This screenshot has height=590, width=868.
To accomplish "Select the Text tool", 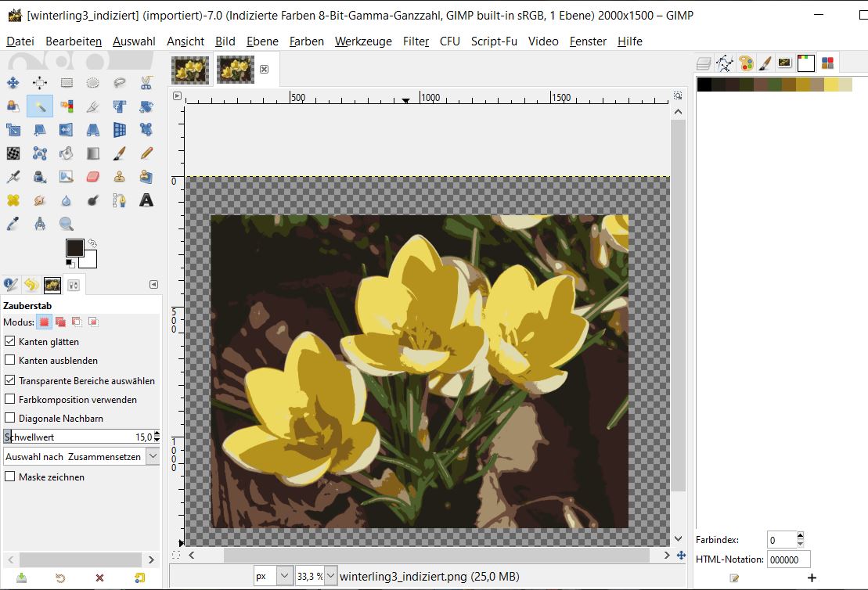I will coord(146,200).
